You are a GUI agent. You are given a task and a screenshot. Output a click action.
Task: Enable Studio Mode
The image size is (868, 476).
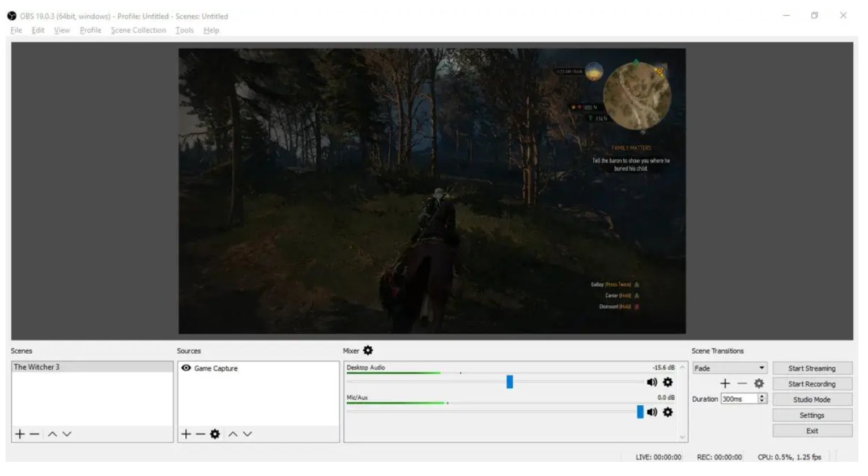pos(812,399)
